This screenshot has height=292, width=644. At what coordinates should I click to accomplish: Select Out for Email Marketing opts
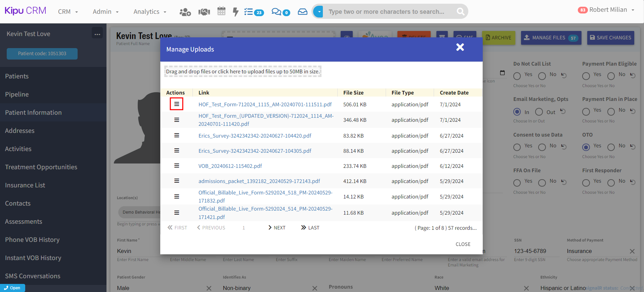[x=539, y=112]
